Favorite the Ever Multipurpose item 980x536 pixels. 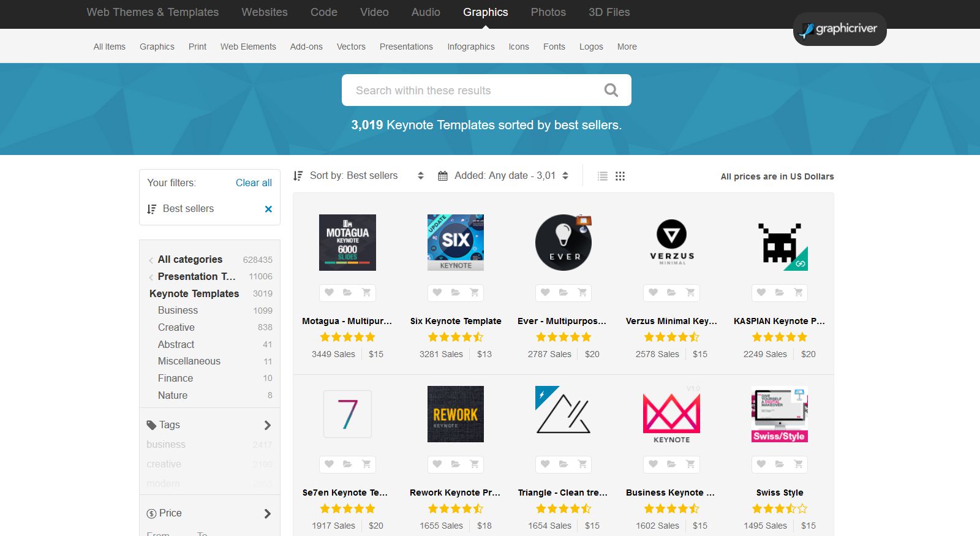(x=545, y=293)
